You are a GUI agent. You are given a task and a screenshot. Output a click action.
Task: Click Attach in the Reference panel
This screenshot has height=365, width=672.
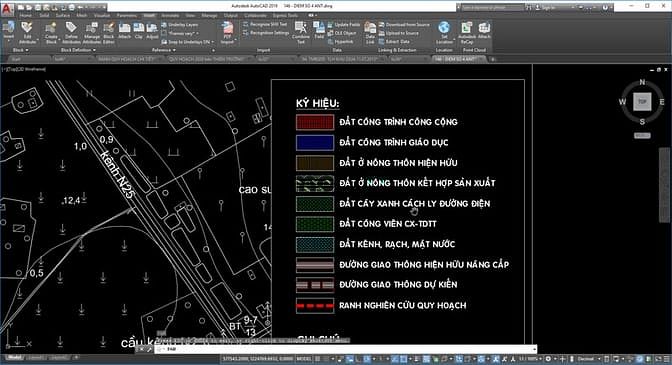pos(124,31)
